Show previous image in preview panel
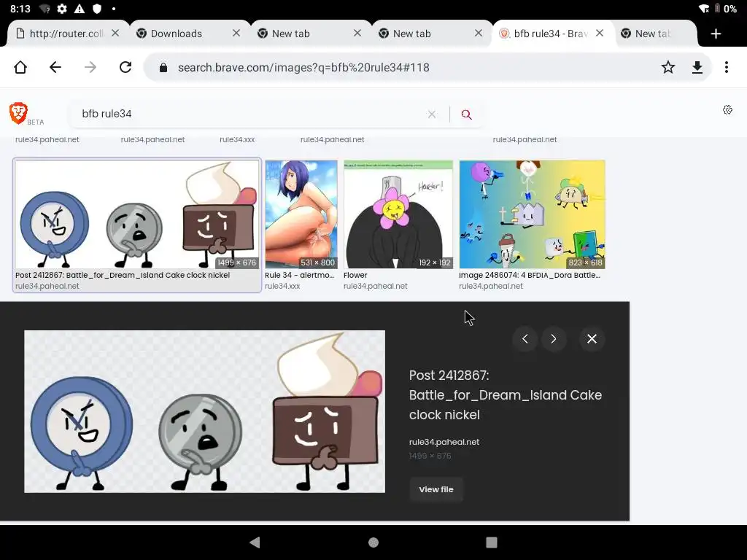Viewport: 747px width, 560px height. pos(525,338)
